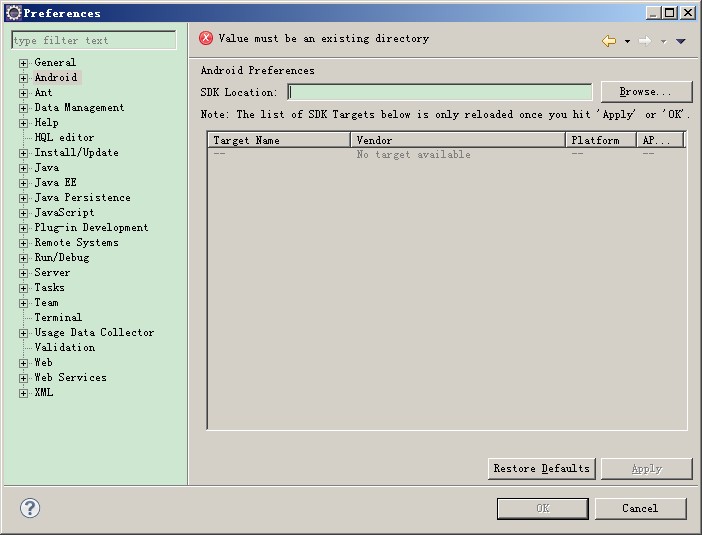Select the JavaScript preferences category
This screenshot has width=702, height=535.
[64, 212]
